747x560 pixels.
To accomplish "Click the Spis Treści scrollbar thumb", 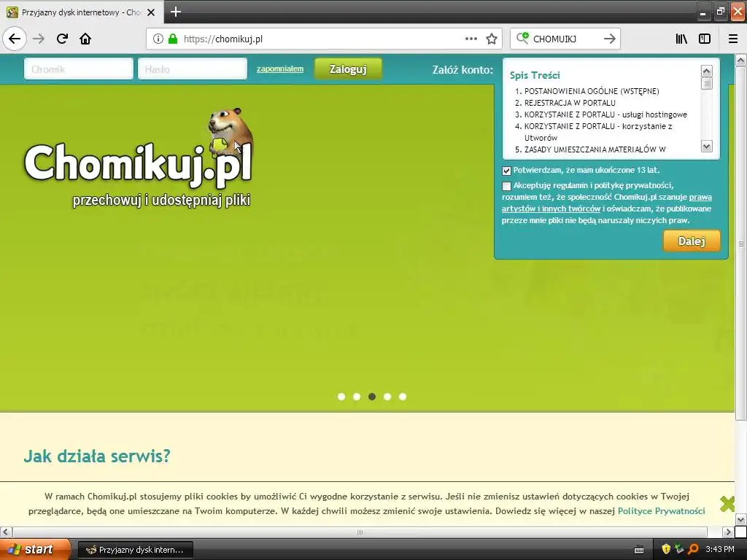I will 706,84.
